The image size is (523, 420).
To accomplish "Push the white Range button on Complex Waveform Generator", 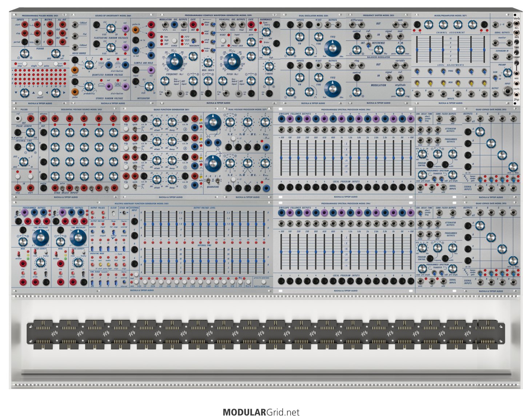I will tap(174, 41).
